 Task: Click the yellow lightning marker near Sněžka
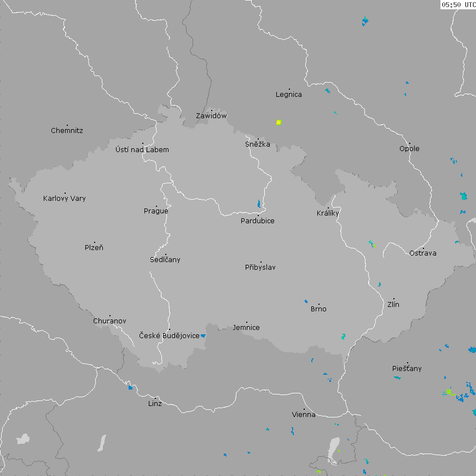278,123
